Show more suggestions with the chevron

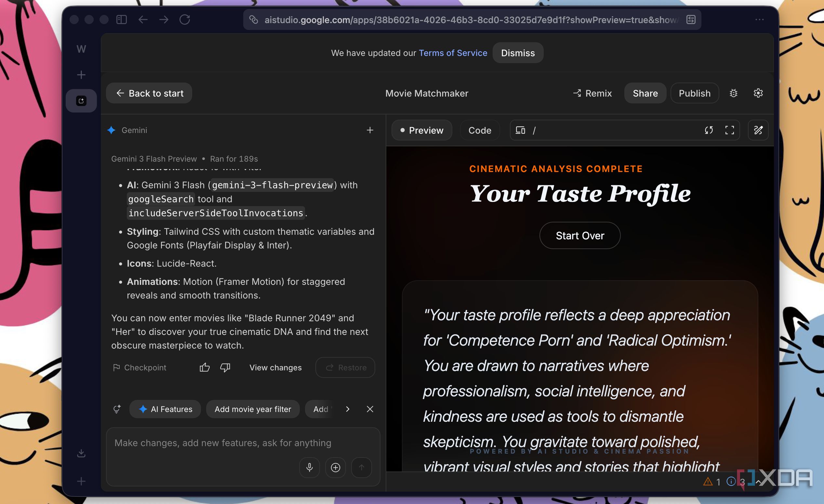[x=348, y=409]
